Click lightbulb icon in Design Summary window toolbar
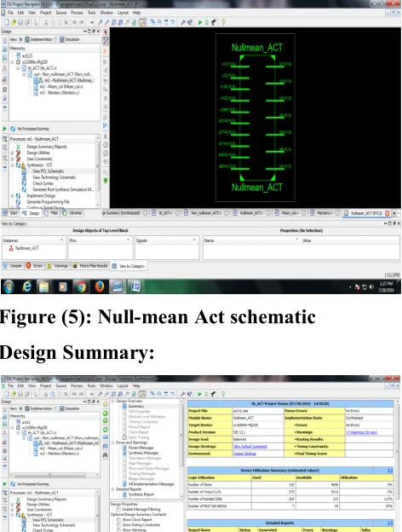 tap(223, 394)
